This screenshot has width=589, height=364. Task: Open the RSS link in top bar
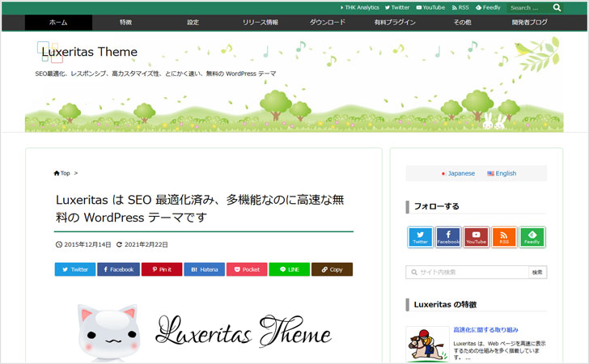point(460,7)
